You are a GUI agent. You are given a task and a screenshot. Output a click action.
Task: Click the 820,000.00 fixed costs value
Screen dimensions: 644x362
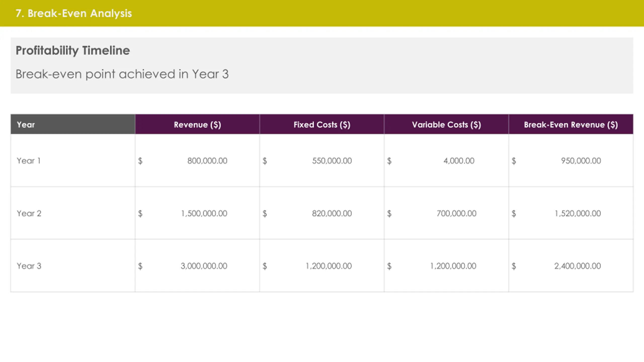[x=332, y=213]
